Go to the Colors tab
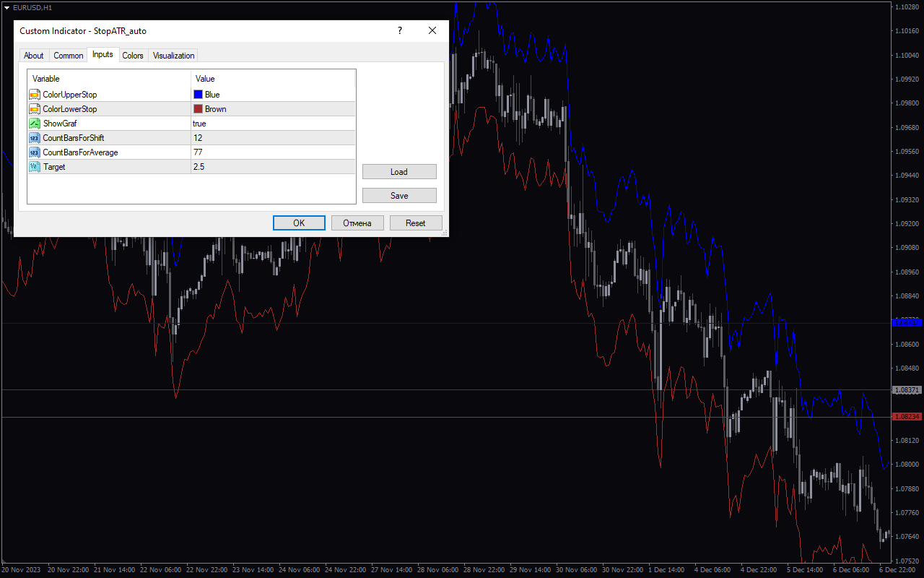Screen dimensions: 924x578 pos(133,56)
